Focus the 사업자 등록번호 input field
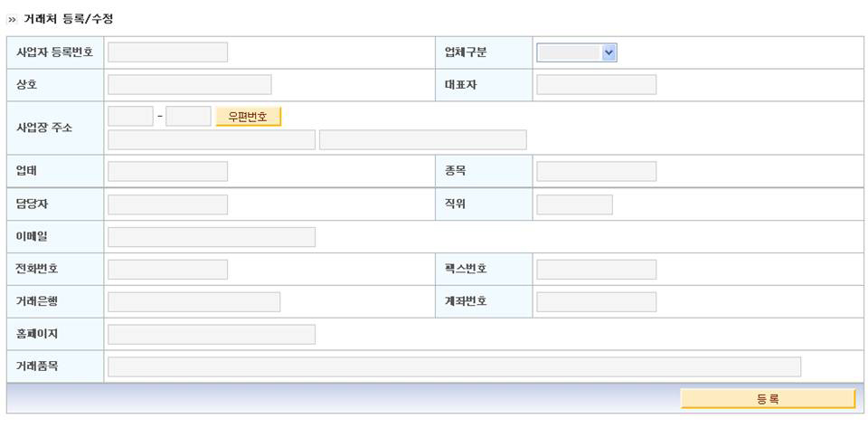The width and height of the screenshot is (868, 428). click(168, 52)
